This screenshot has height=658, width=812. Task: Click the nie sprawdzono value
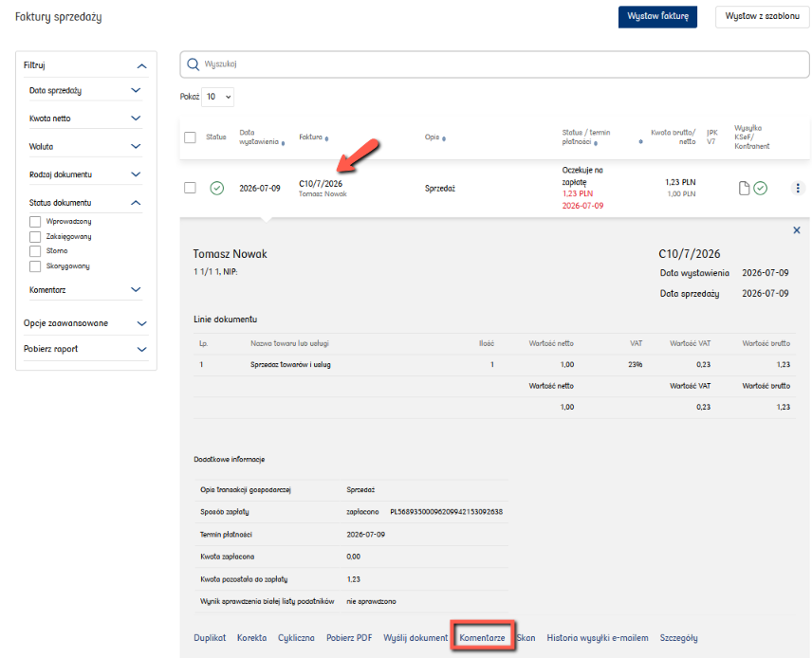click(371, 601)
